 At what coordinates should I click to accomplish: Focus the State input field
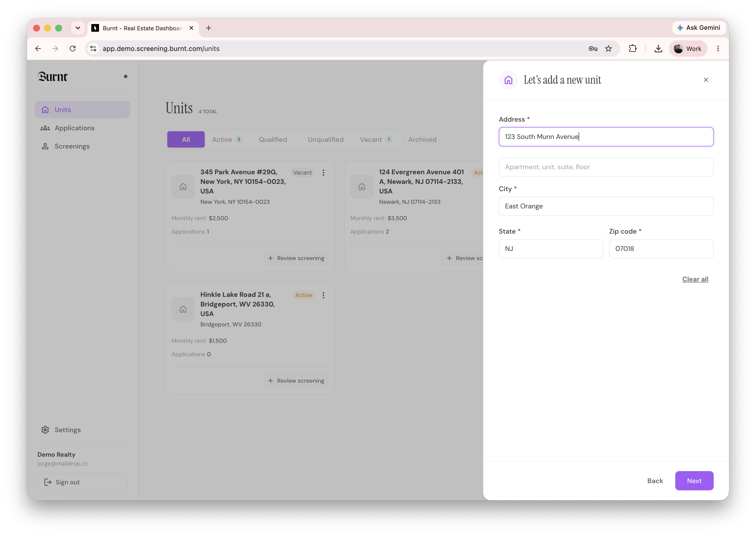[551, 249]
